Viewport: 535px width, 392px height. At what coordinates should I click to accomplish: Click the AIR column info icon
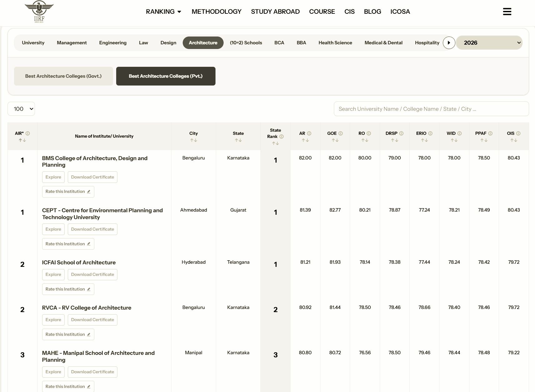pos(27,133)
